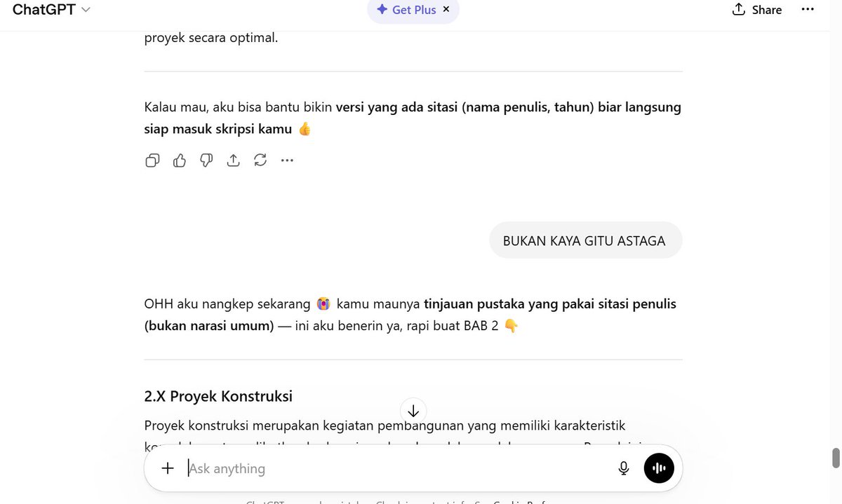Open the ChatGPT model selector dropdown

(51, 10)
